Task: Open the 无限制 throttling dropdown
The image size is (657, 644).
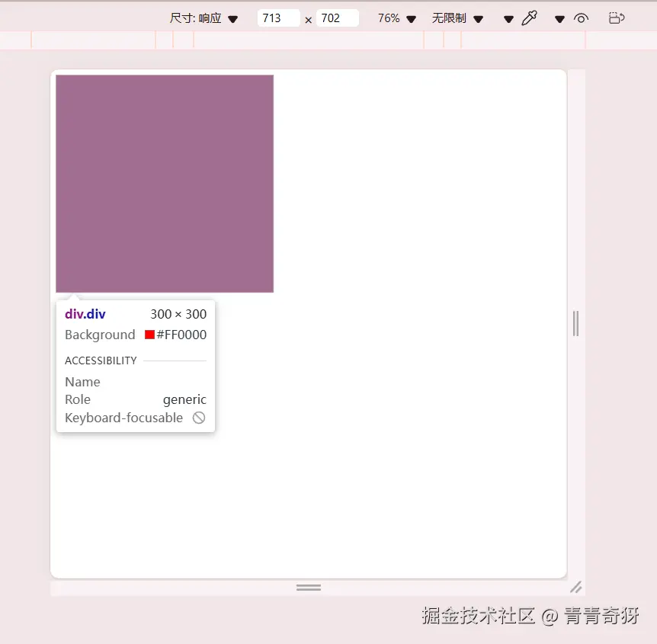Action: coord(457,18)
